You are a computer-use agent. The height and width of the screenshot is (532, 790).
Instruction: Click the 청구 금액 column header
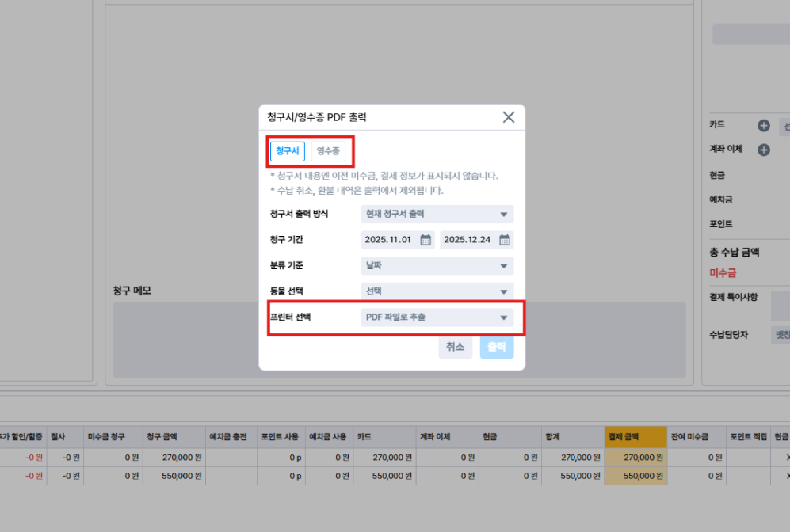pyautogui.click(x=174, y=437)
